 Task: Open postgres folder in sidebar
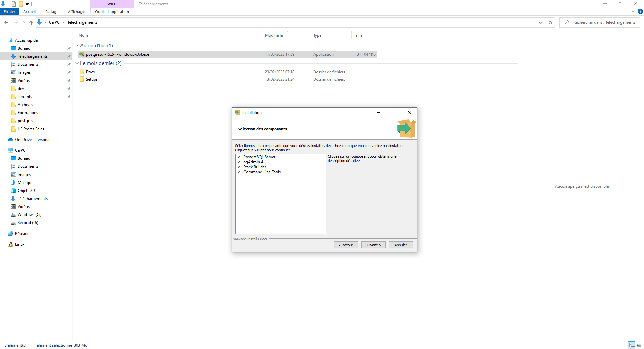25,121
